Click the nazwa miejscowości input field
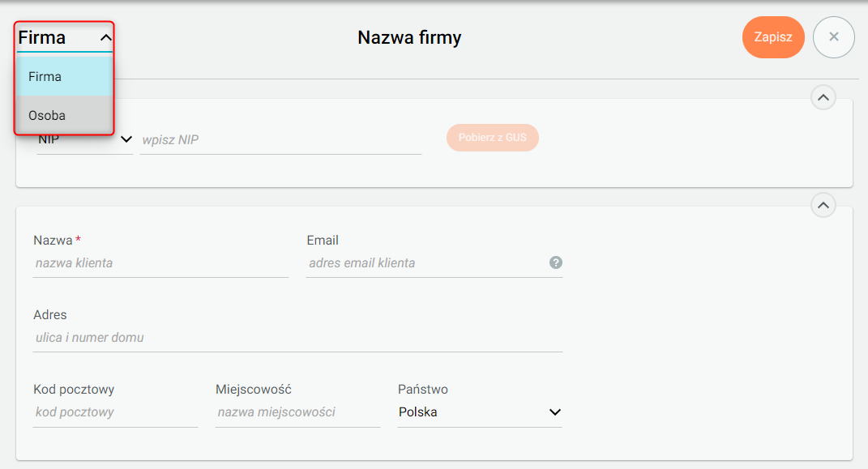 tap(297, 412)
